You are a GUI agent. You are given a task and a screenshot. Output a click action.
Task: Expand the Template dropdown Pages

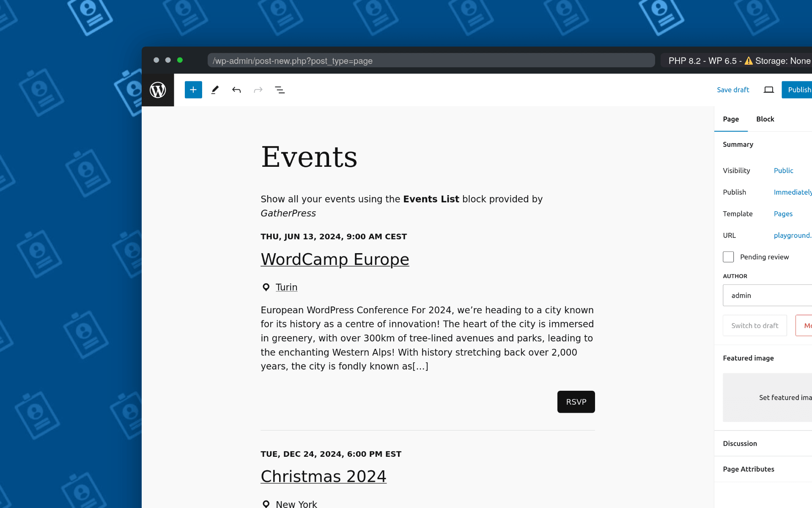[783, 214]
